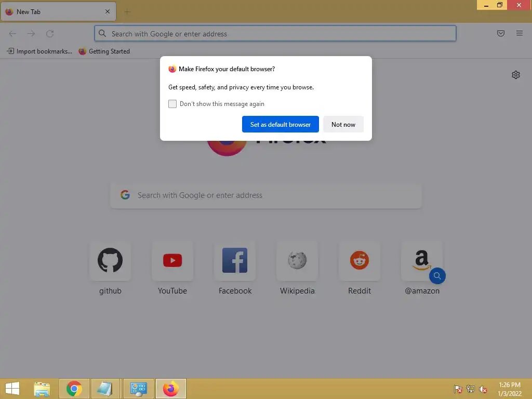Click the Firefox taskbar icon
Image resolution: width=532 pixels, height=399 pixels.
(170, 389)
